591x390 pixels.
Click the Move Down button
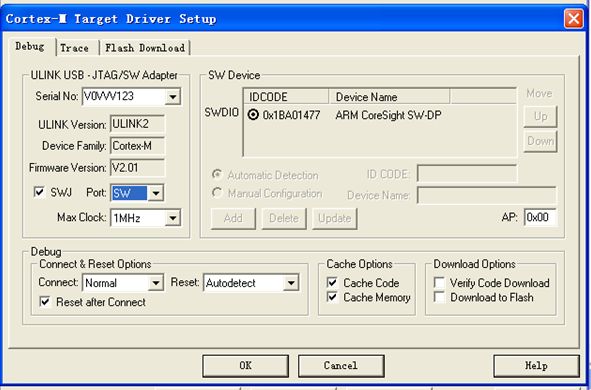[540, 141]
